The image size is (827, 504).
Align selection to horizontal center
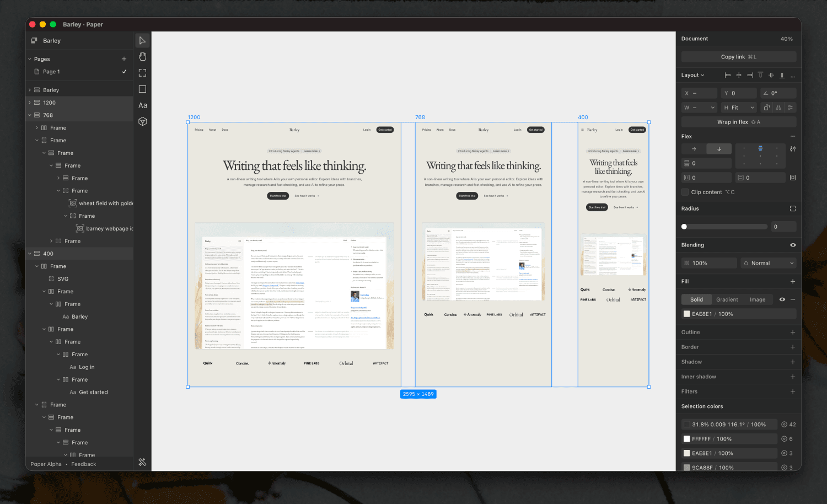[x=739, y=75]
